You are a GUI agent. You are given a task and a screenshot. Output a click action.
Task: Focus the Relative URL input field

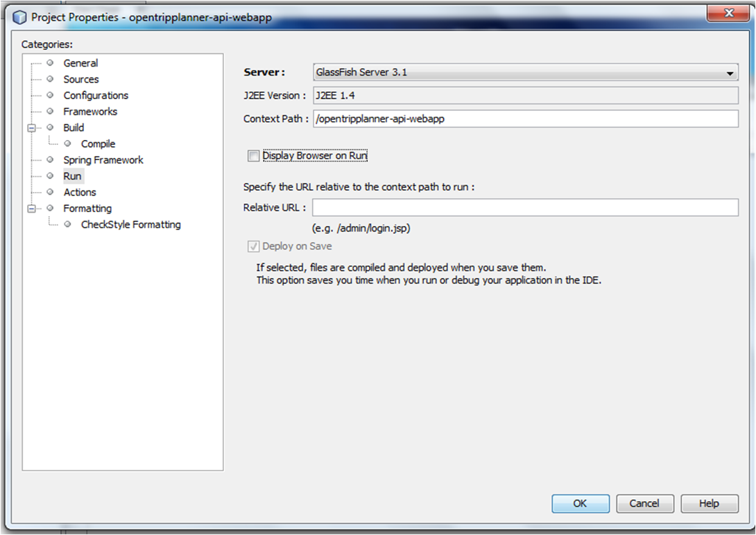(525, 207)
